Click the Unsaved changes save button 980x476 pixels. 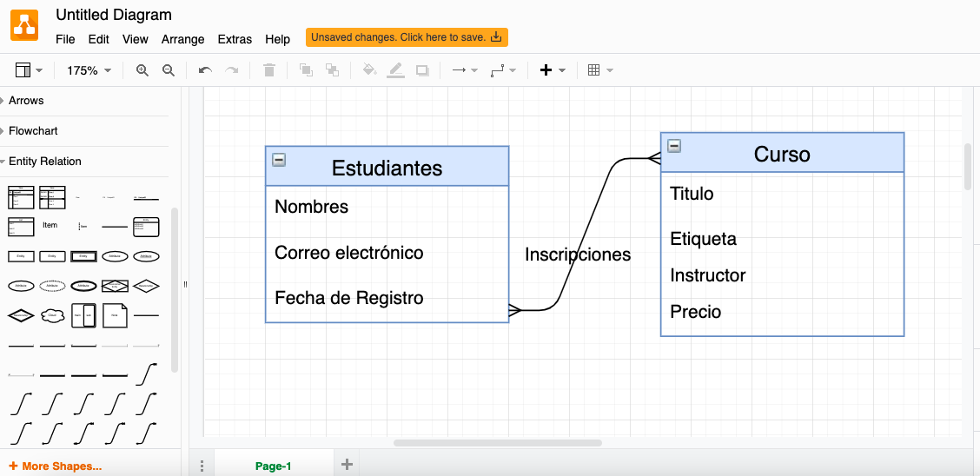(x=407, y=37)
